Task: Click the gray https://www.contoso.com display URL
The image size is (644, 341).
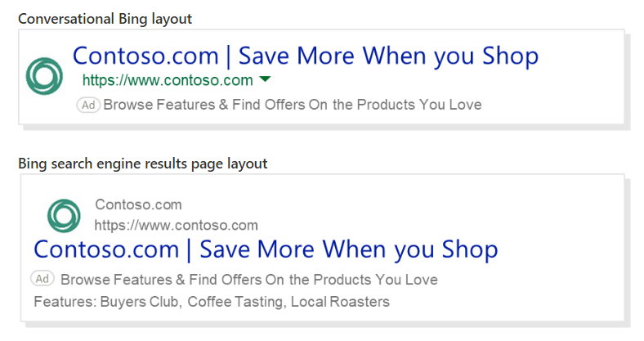Action: click(x=177, y=225)
